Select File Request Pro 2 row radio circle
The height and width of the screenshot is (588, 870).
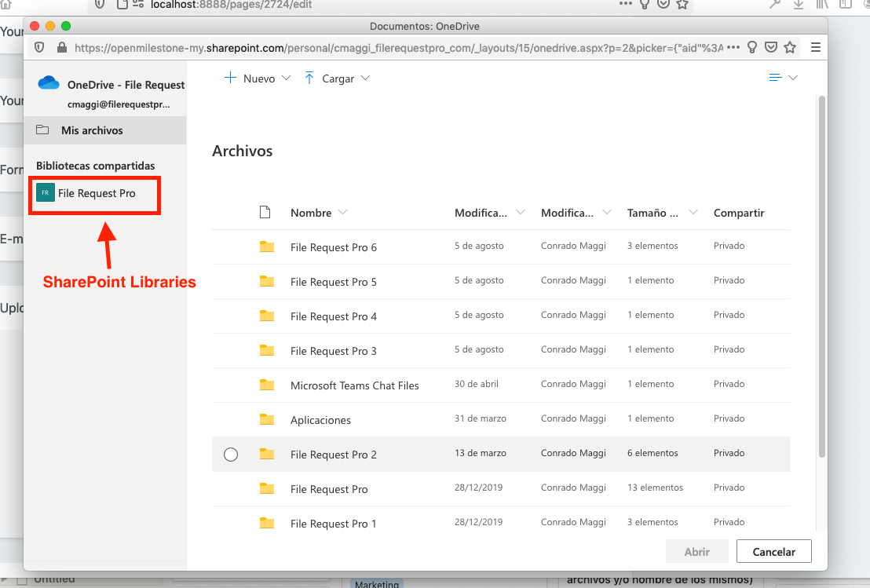(231, 455)
